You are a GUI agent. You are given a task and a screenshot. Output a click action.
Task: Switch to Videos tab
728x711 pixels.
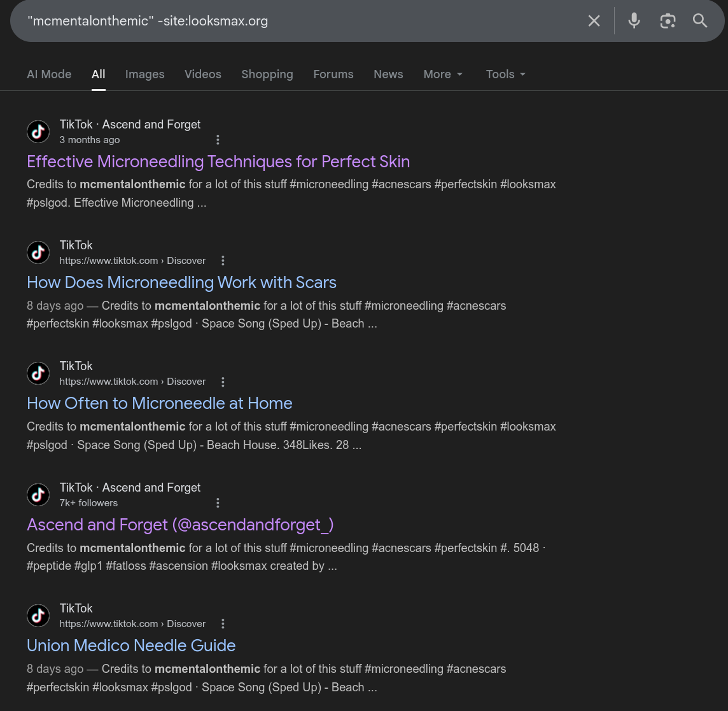click(x=203, y=74)
